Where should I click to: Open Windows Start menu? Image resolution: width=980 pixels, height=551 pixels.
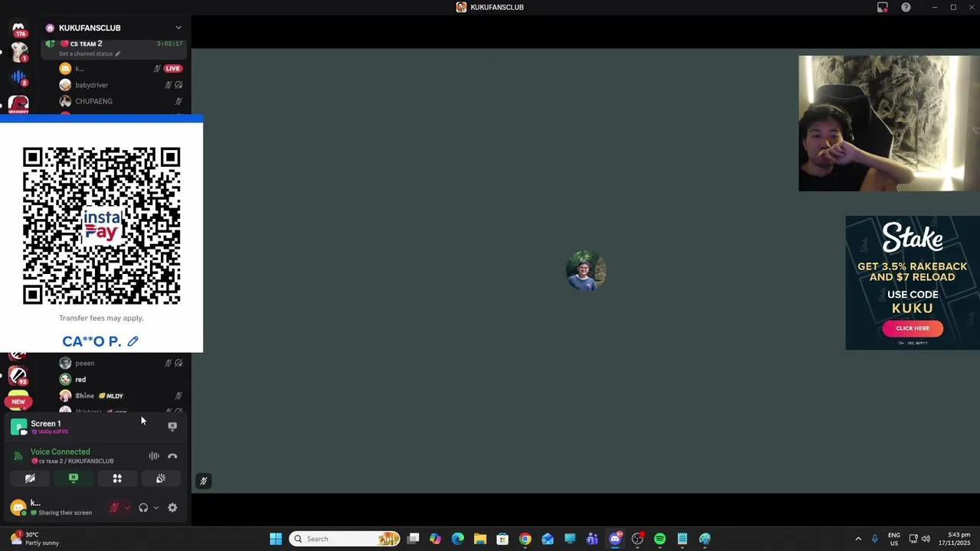(276, 539)
